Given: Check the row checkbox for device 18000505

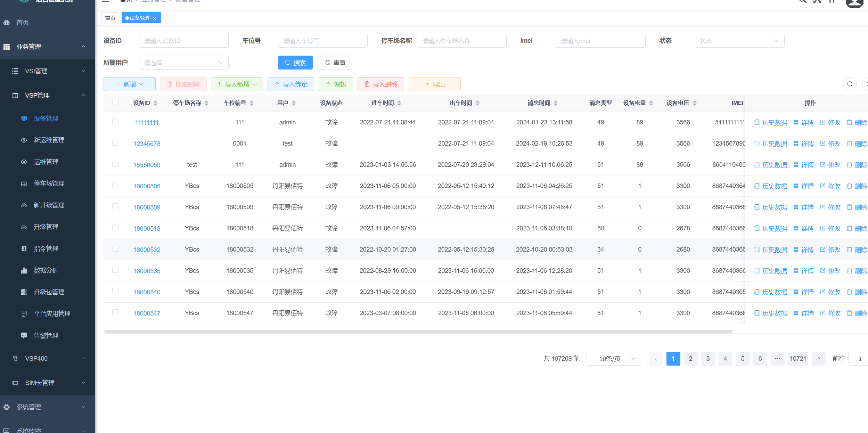Looking at the screenshot, I should pyautogui.click(x=115, y=185).
